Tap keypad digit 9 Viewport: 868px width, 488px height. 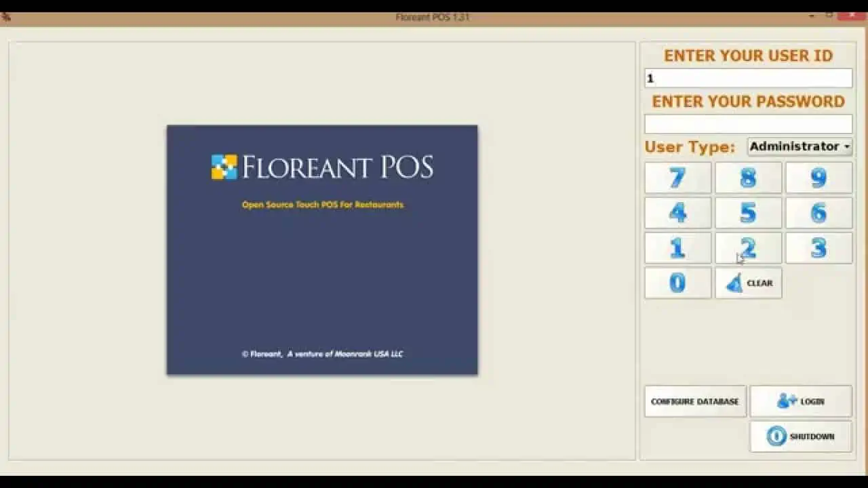coord(818,178)
